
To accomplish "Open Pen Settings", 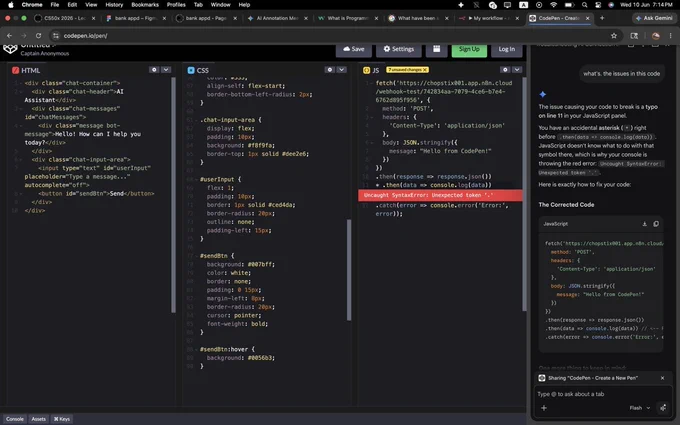I will point(399,49).
